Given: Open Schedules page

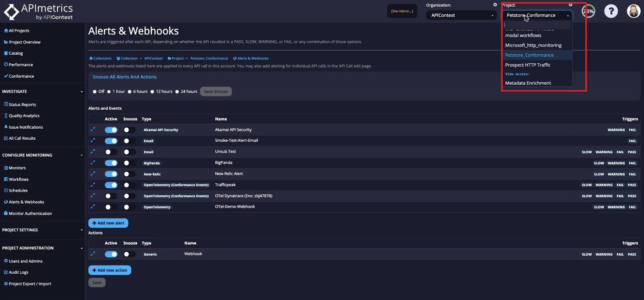Looking at the screenshot, I should click(16, 190).
